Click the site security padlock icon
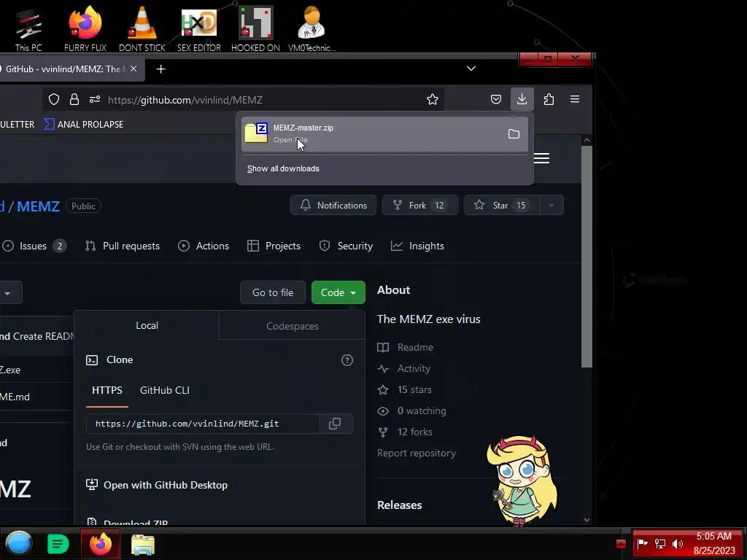 74,99
